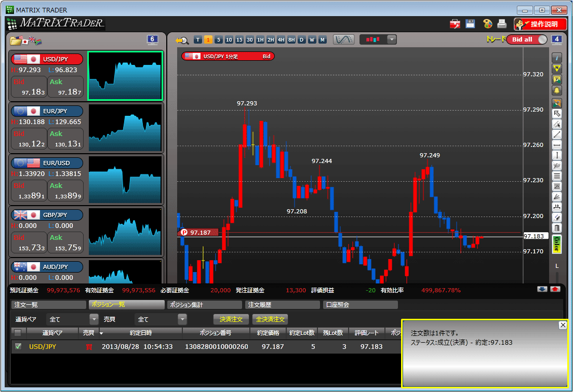Click the EUR/JPY Ask price 130.131 button
Image resolution: width=573 pixels, height=392 pixels.
pyautogui.click(x=65, y=139)
